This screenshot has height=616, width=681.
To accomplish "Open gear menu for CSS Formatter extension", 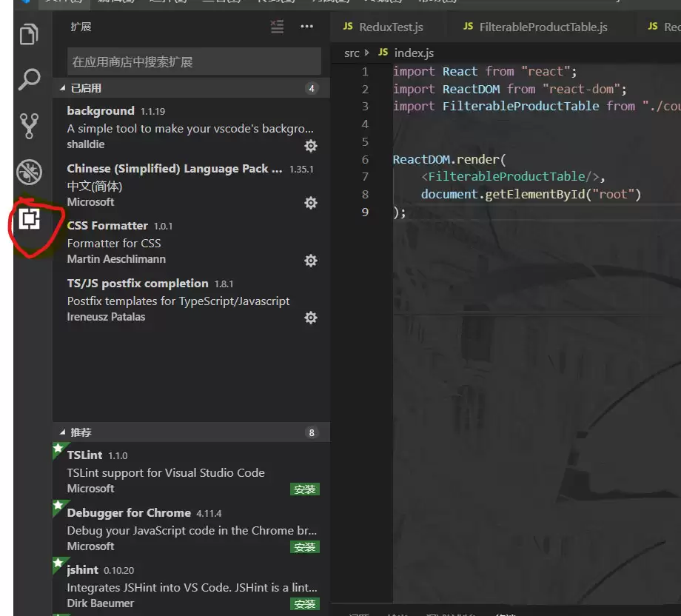I will point(310,261).
